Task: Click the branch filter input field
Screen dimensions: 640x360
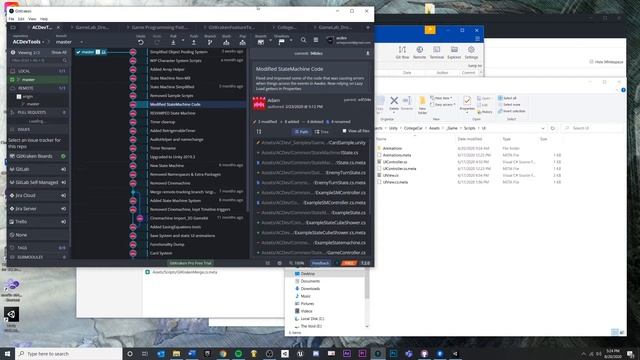Action: point(38,60)
